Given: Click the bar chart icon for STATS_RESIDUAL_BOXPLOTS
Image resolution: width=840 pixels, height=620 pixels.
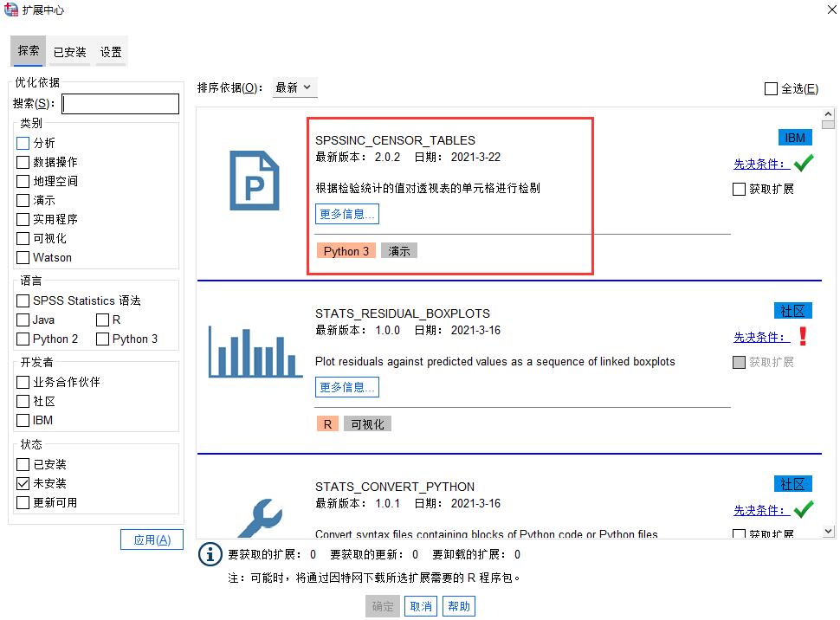Looking at the screenshot, I should tap(256, 352).
